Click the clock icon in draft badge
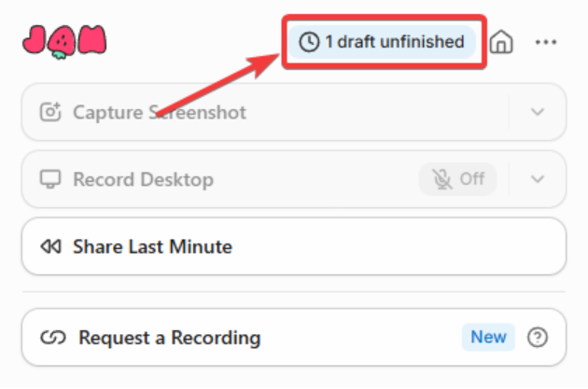588x389 pixels. (x=309, y=42)
